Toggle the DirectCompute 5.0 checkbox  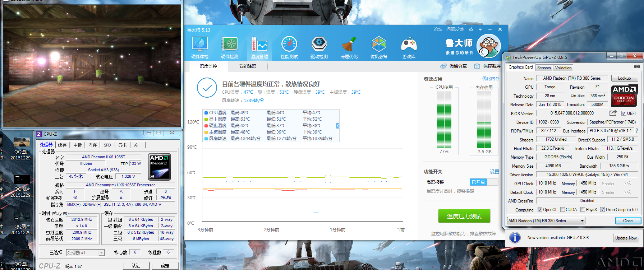pyautogui.click(x=602, y=210)
